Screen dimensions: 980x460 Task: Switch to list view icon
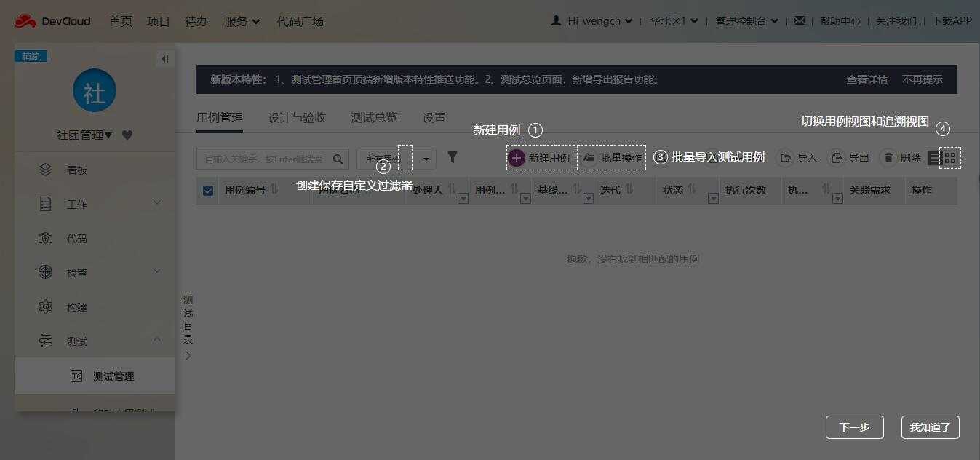click(x=935, y=157)
